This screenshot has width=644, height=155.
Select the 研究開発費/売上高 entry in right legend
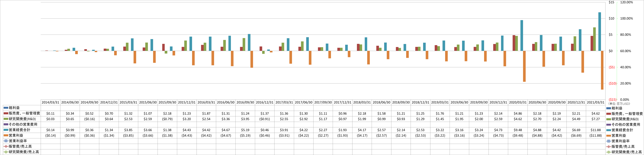[x=626, y=152]
